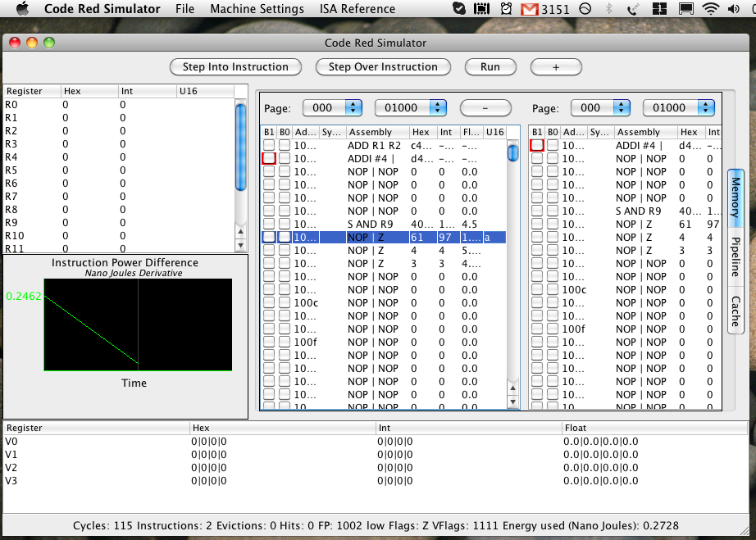Open the Machine Settings menu
Viewport: 756px width, 540px height.
pos(257,9)
